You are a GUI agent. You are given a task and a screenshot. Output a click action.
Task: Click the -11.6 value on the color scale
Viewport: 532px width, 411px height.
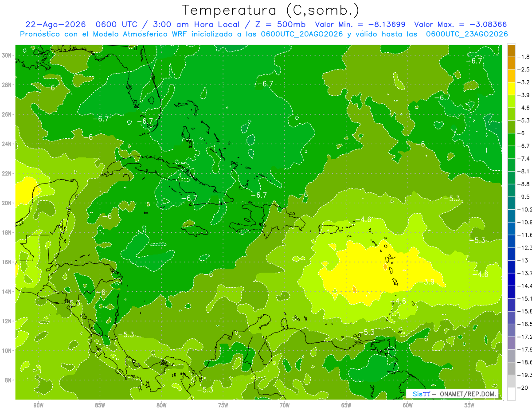pyautogui.click(x=525, y=235)
